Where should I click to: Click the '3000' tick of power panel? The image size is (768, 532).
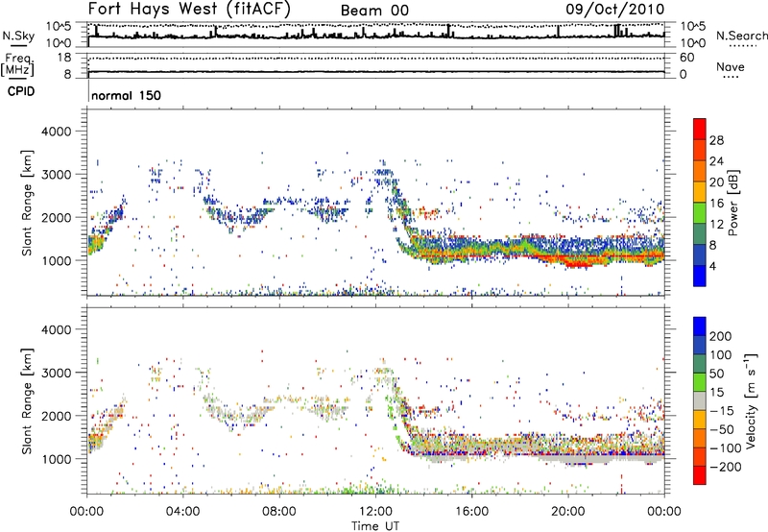point(56,175)
